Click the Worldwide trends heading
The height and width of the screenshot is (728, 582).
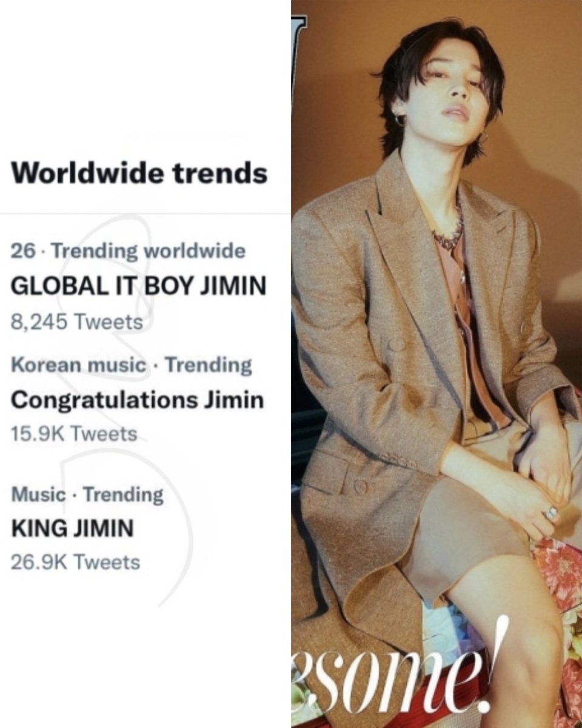(x=139, y=173)
